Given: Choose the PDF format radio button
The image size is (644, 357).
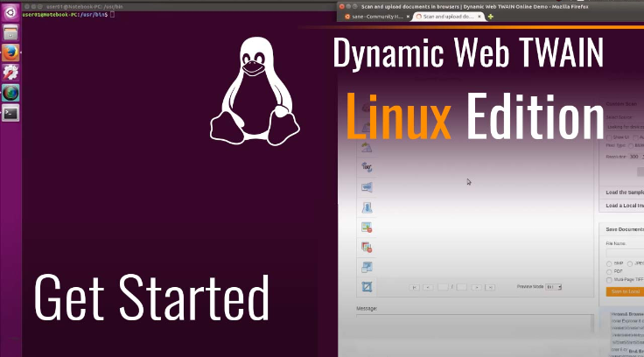Looking at the screenshot, I should point(610,271).
